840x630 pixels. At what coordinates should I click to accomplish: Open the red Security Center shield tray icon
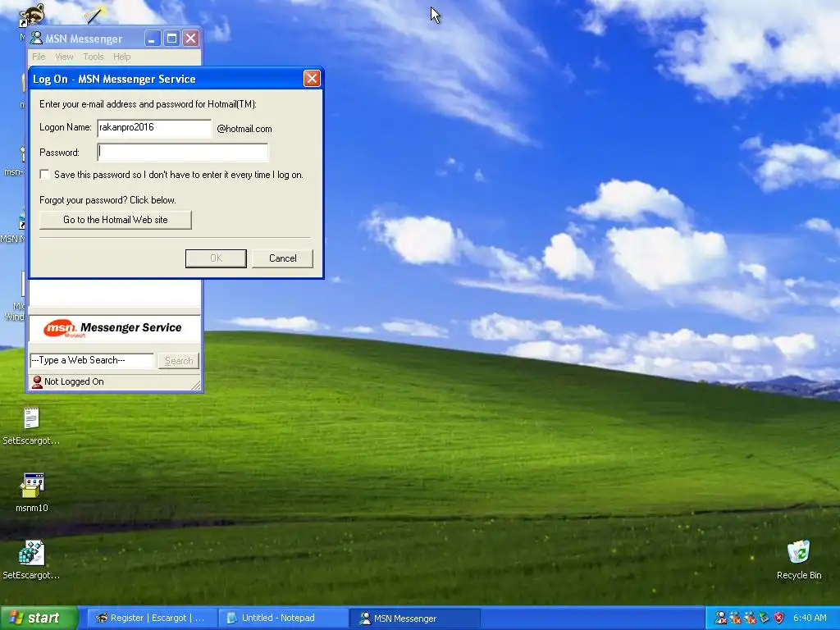tap(779, 619)
